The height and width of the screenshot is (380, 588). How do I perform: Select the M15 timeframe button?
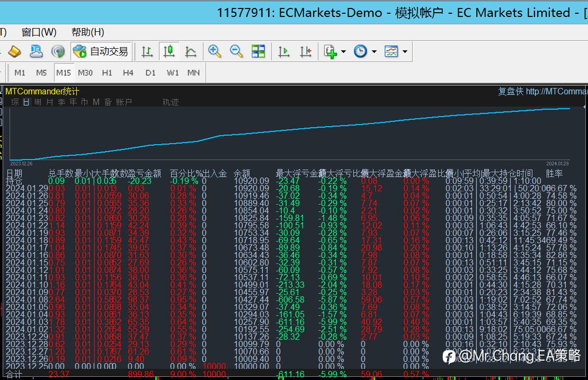64,73
